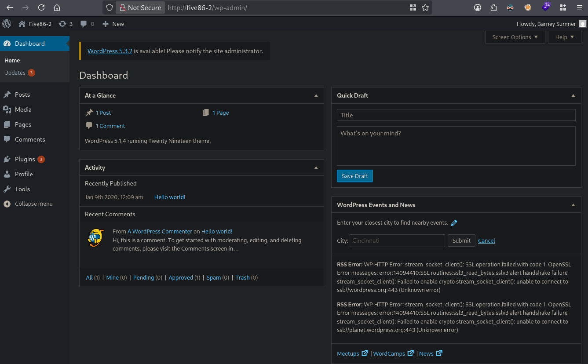This screenshot has height=364, width=588.
Task: Open the Tools sidebar menu
Action: pos(35,189)
